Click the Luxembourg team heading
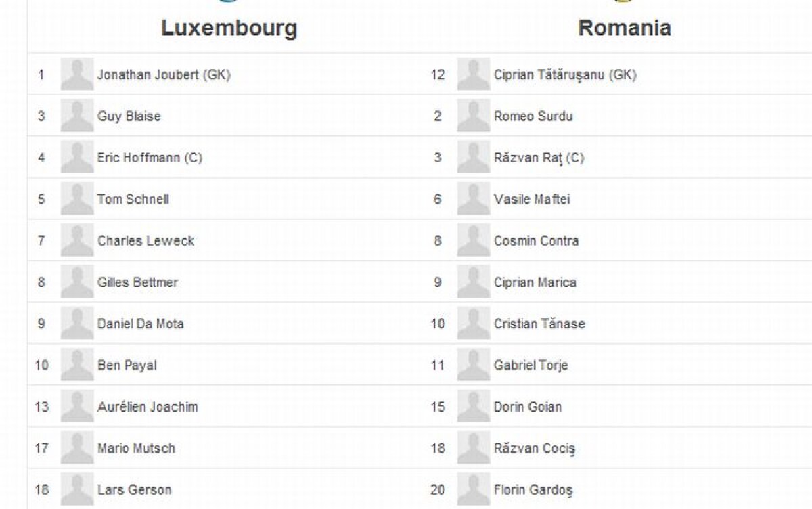This screenshot has height=509, width=812. (229, 28)
